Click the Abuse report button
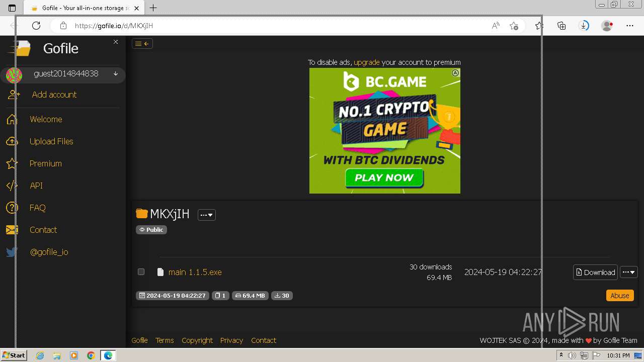644x362 pixels. pyautogui.click(x=620, y=296)
